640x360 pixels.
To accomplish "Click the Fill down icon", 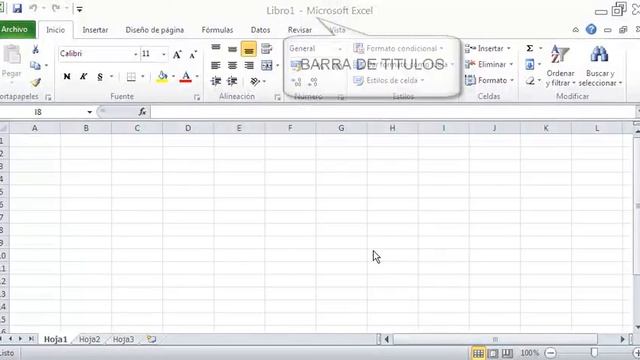I will (x=530, y=64).
